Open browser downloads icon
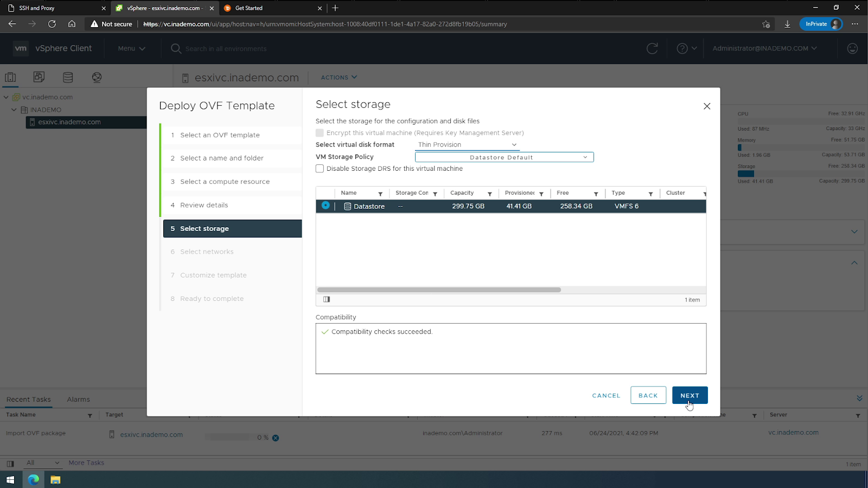The height and width of the screenshot is (488, 868). pyautogui.click(x=787, y=24)
